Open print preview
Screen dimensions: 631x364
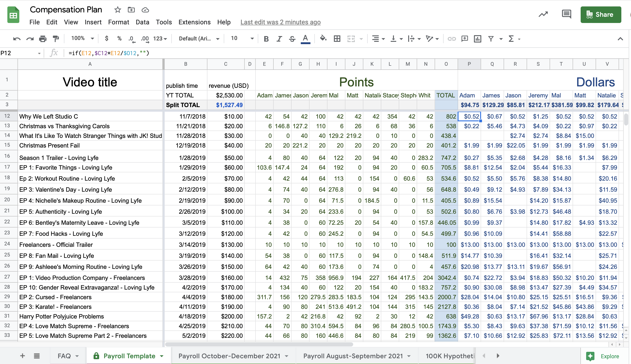[x=43, y=39]
